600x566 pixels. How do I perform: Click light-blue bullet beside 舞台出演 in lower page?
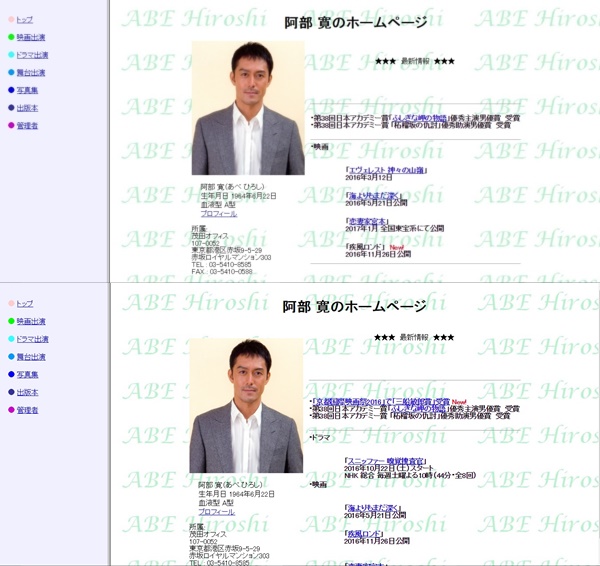coord(11,357)
